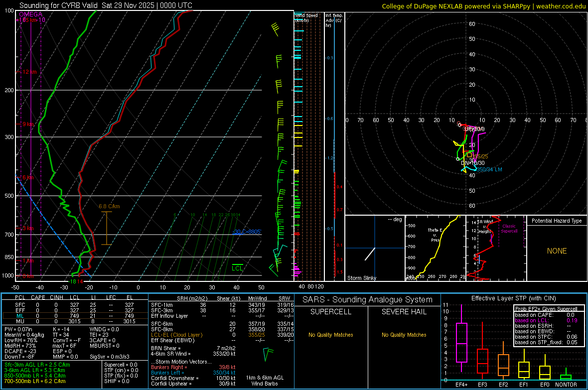Click the 'SARS - Sounding Analogue System' heading

(x=367, y=299)
